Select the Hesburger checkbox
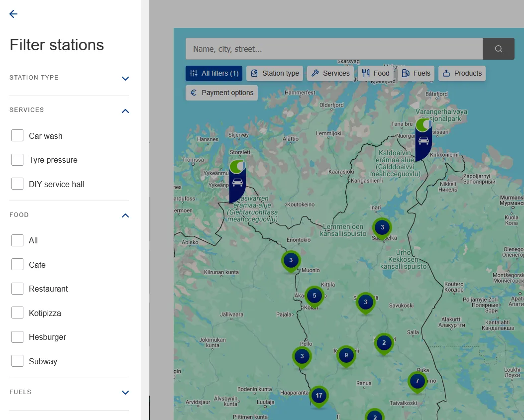 17,337
